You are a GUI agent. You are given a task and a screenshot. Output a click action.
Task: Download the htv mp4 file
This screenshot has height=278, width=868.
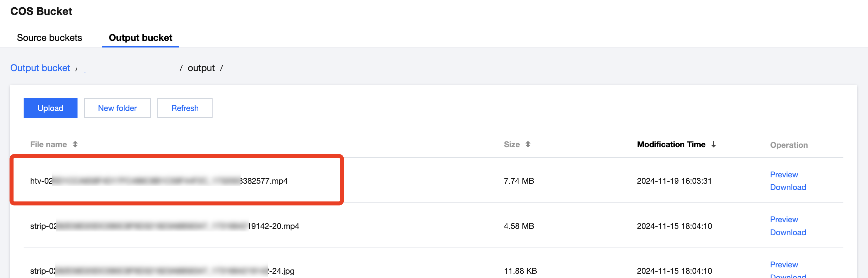[x=788, y=187]
